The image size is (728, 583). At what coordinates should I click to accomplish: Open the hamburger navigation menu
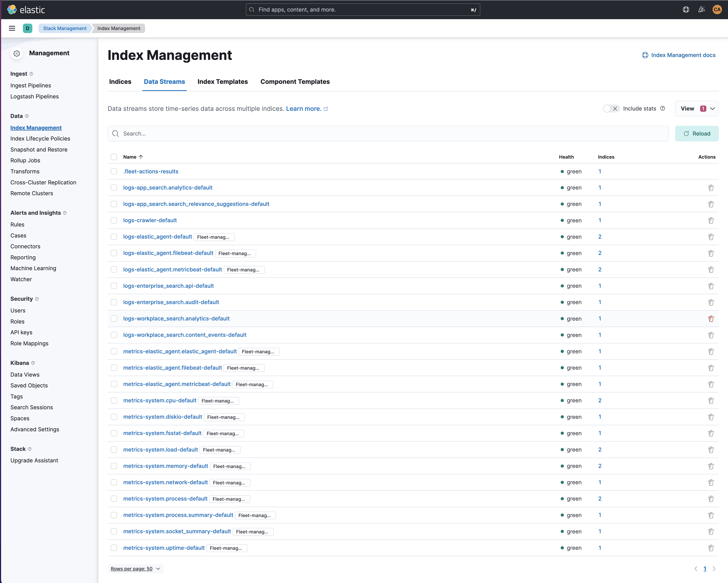pos(12,28)
